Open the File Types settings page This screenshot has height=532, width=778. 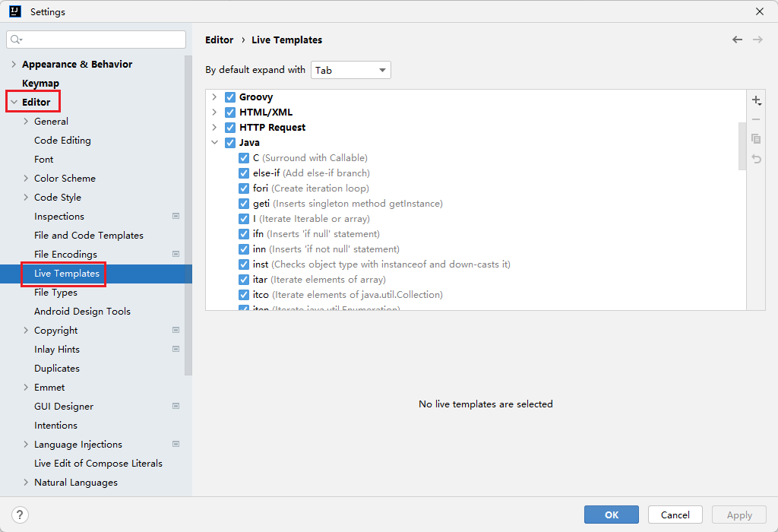pos(55,293)
